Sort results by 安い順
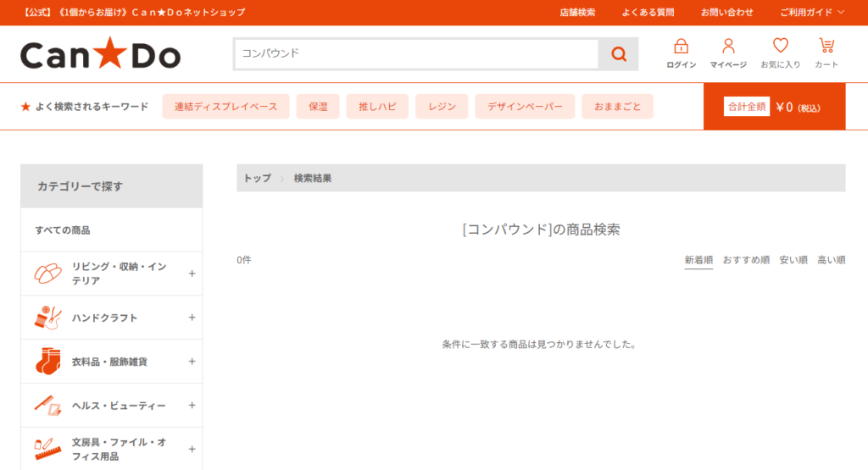 [x=793, y=260]
